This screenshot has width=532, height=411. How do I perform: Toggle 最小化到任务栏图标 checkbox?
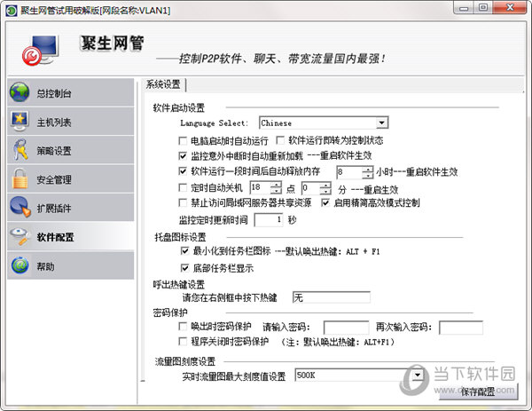(x=185, y=250)
